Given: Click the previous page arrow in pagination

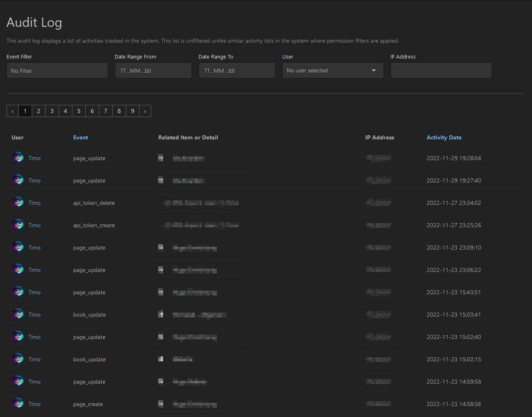Looking at the screenshot, I should 13,111.
